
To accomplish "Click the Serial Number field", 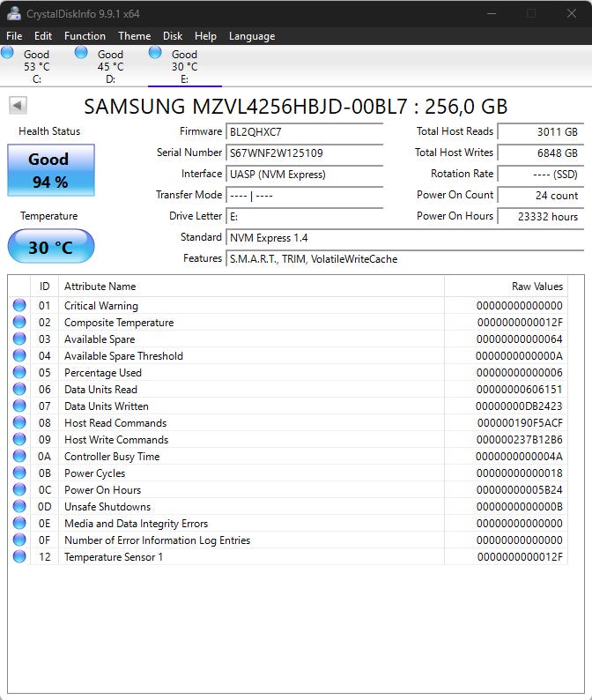I will pyautogui.click(x=305, y=153).
